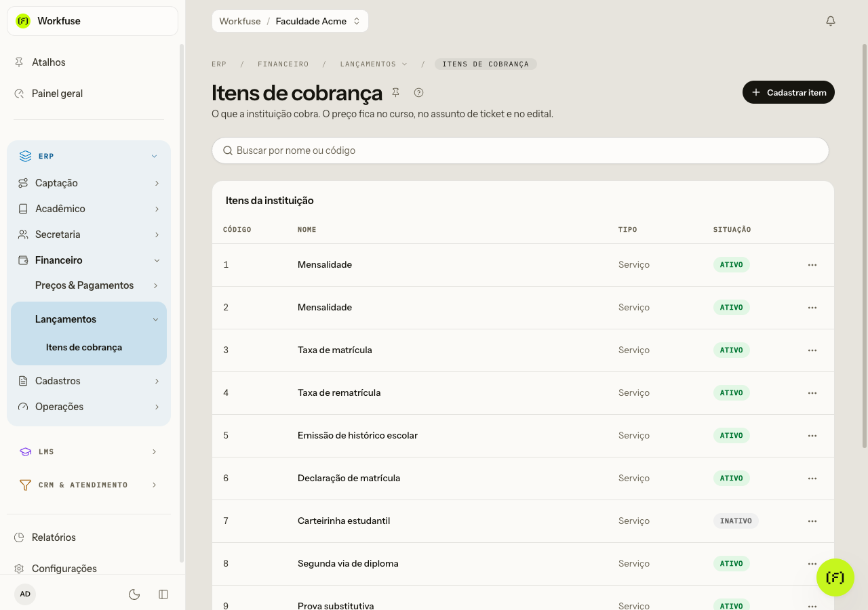Go to Painel geral
This screenshot has width=868, height=610.
point(89,94)
